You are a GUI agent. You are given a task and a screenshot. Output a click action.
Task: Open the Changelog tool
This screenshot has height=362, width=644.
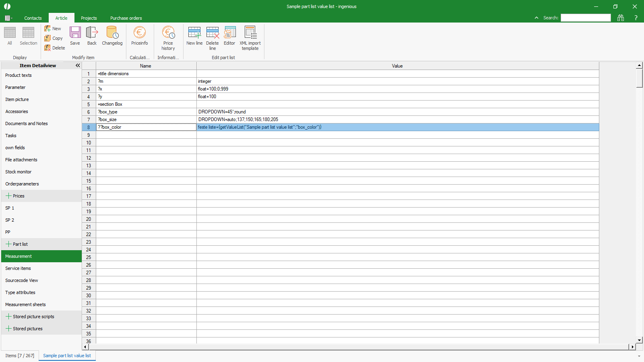(112, 35)
